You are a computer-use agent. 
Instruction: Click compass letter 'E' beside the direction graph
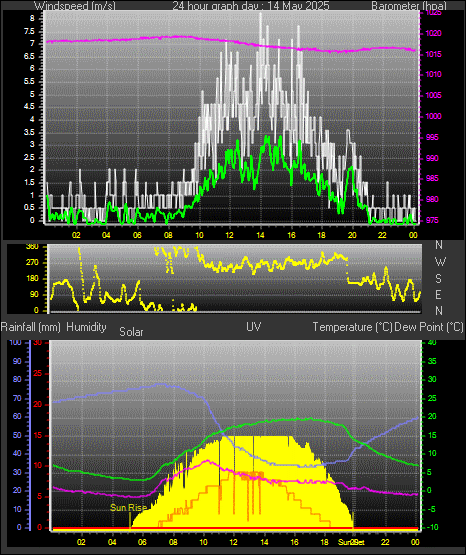(438, 294)
